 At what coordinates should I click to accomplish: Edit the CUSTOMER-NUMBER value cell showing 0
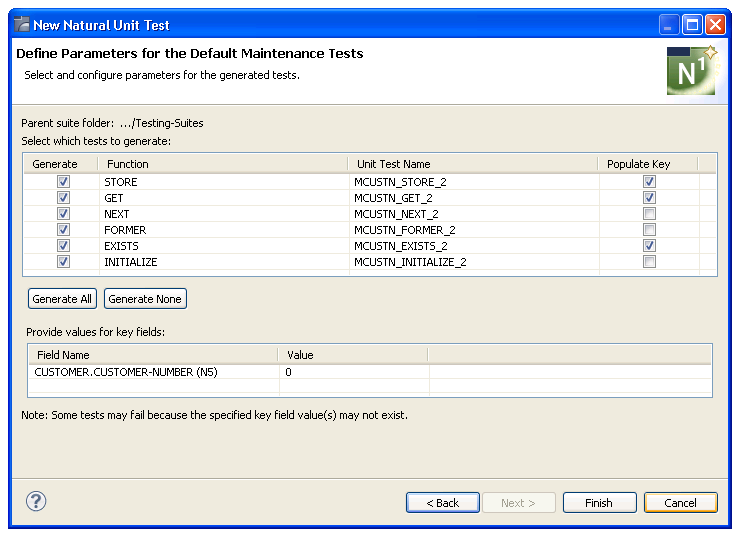tap(354, 372)
